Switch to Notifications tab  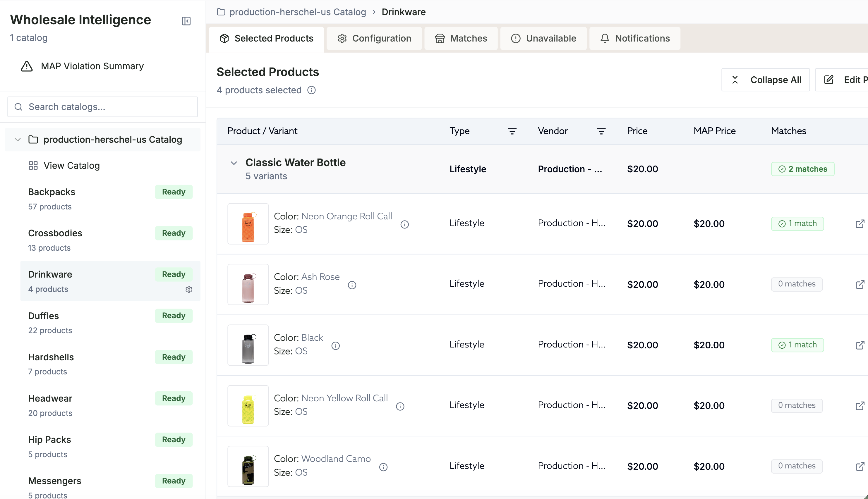pyautogui.click(x=635, y=38)
